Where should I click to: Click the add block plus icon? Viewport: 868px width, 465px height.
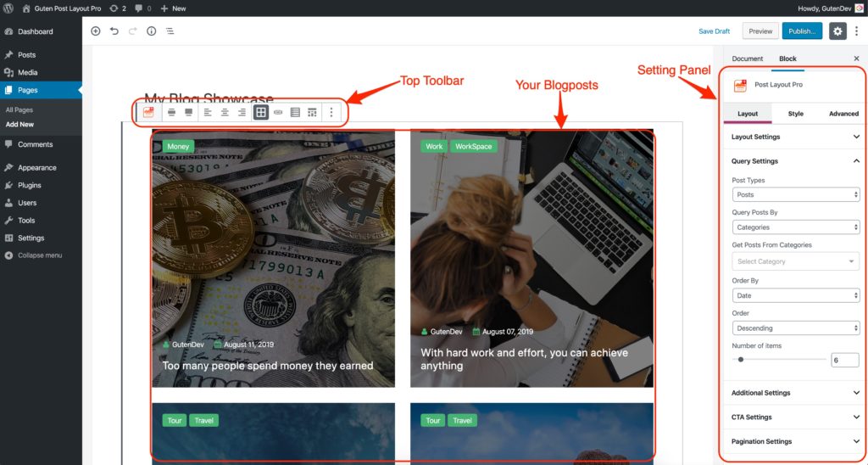(95, 31)
